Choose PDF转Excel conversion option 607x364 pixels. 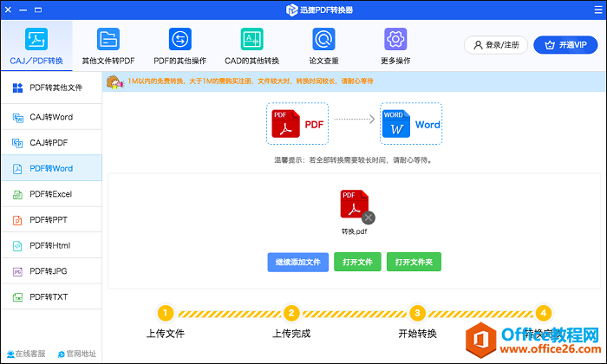(50, 194)
